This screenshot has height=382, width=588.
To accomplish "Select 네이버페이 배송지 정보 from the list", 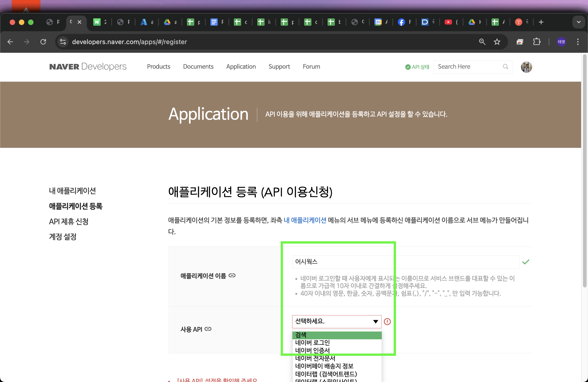I will tap(337, 366).
